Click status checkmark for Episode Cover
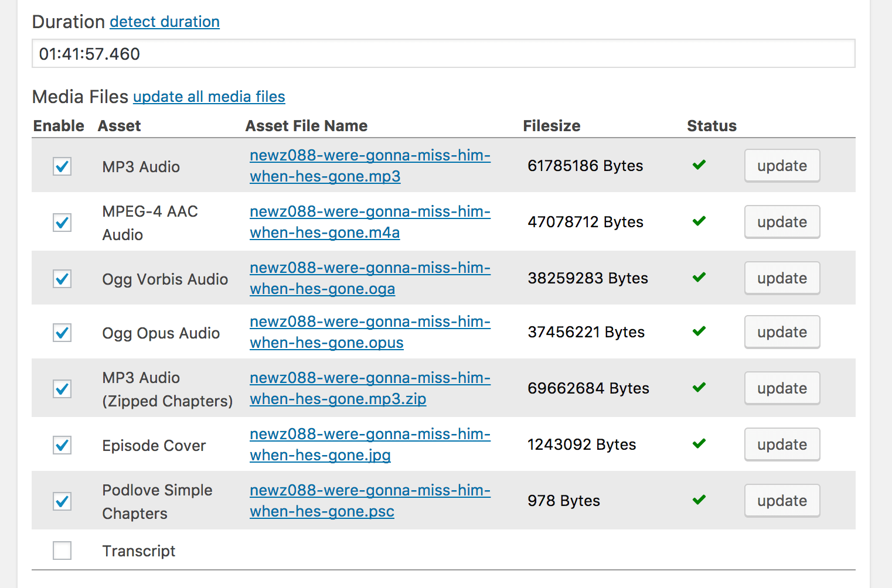The image size is (892, 588). coord(699,443)
